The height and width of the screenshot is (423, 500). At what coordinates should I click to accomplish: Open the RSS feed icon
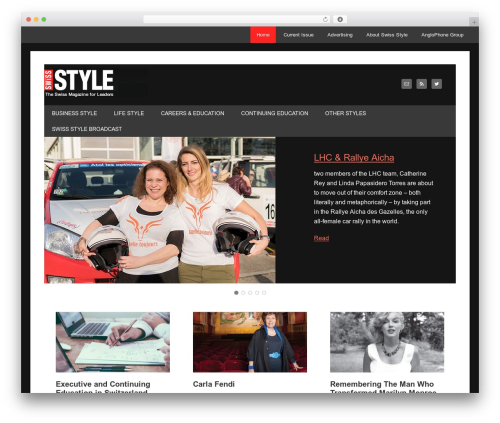point(421,84)
